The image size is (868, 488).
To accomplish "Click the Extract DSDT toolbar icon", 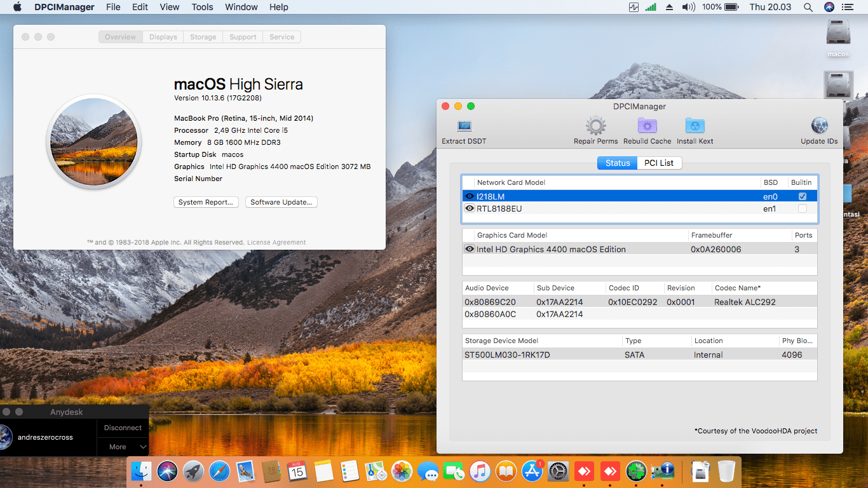I will (x=464, y=126).
